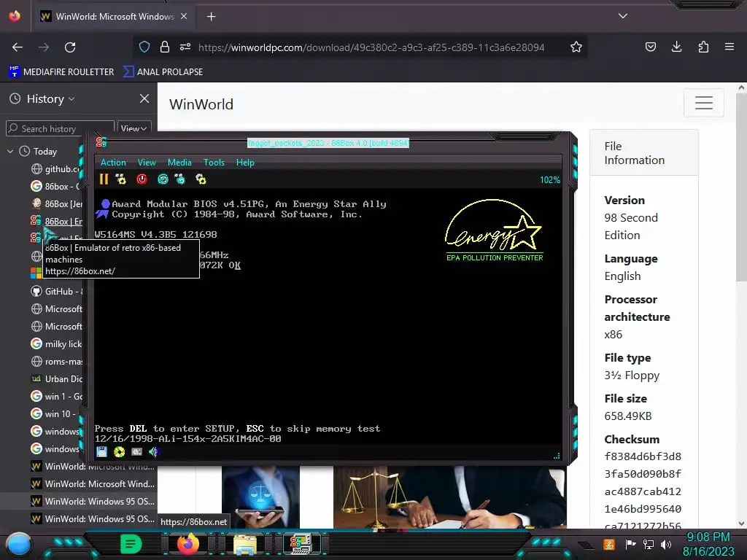Click the phone hologram ad thumbnail
This screenshot has width=747, height=560.
(260, 497)
